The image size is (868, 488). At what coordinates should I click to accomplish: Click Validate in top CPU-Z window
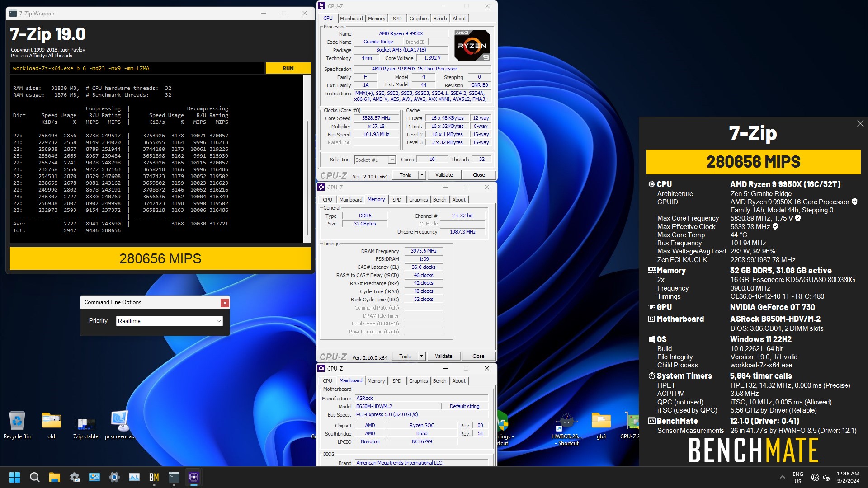[x=444, y=175]
